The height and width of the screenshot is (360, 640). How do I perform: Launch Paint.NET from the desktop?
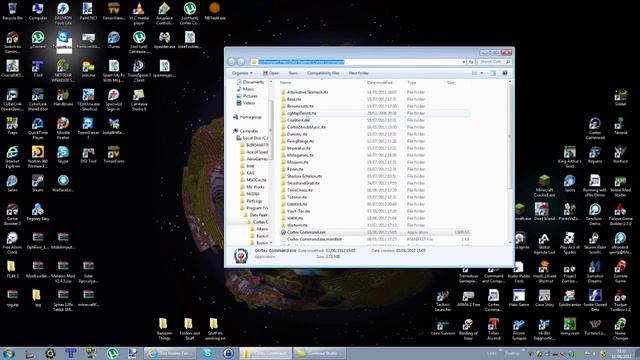(x=88, y=11)
